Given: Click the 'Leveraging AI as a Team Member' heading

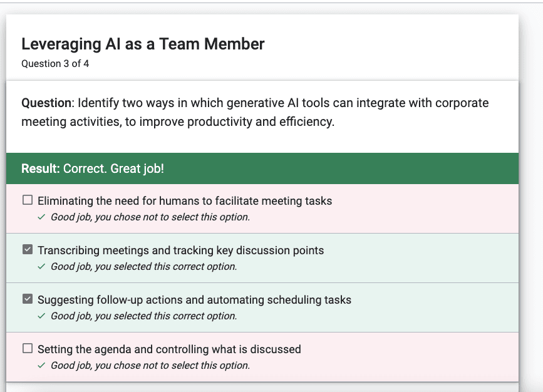Looking at the screenshot, I should 143,44.
